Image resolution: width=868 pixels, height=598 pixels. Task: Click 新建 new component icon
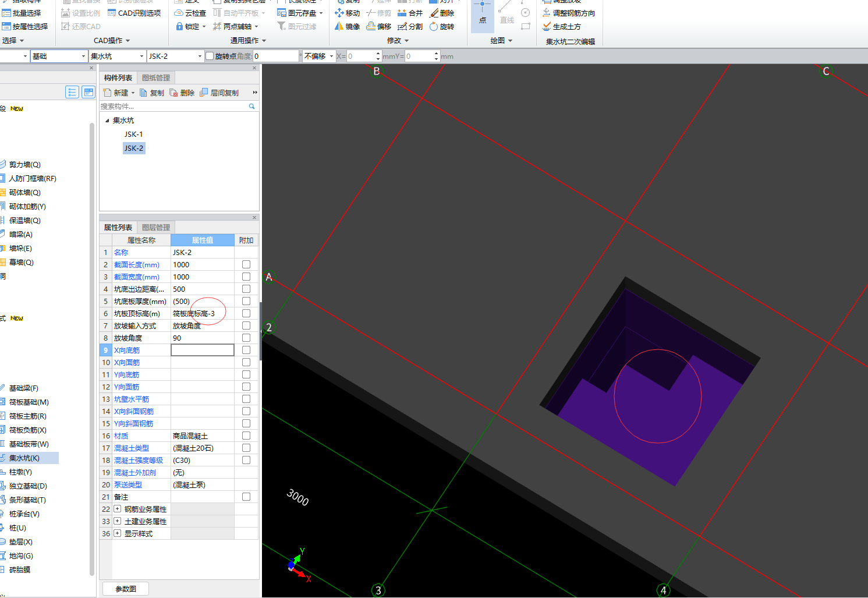107,93
